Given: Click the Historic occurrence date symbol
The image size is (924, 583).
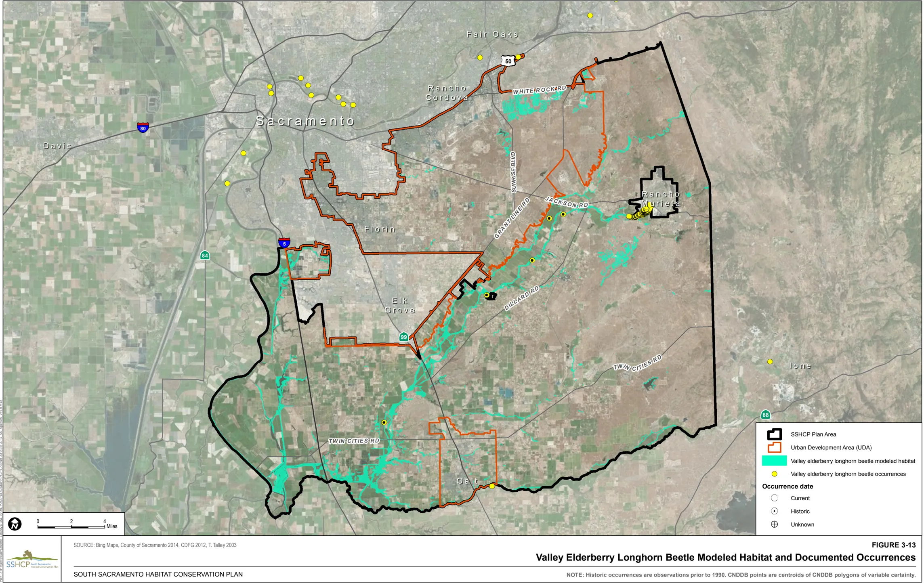Looking at the screenshot, I should tap(774, 511).
